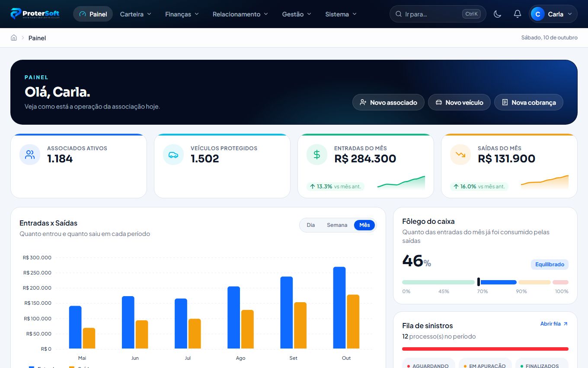Click the ProterSoft logo

click(x=35, y=14)
